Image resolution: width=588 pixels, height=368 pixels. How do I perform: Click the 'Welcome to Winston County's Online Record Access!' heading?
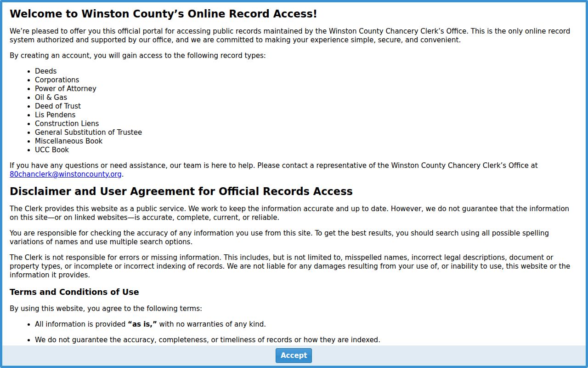click(x=163, y=14)
